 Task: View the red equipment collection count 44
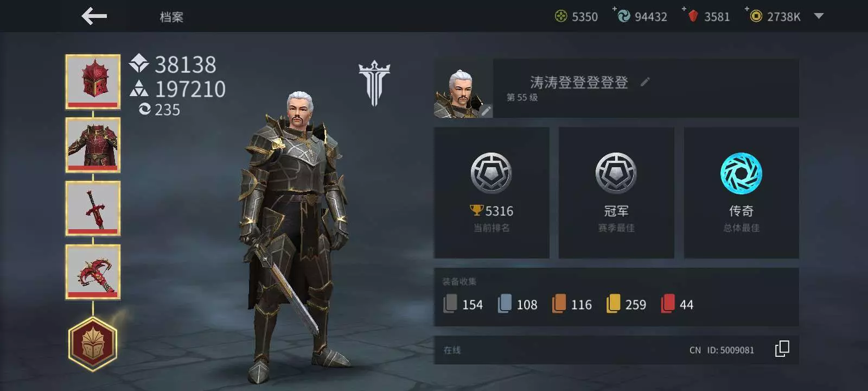[677, 304]
